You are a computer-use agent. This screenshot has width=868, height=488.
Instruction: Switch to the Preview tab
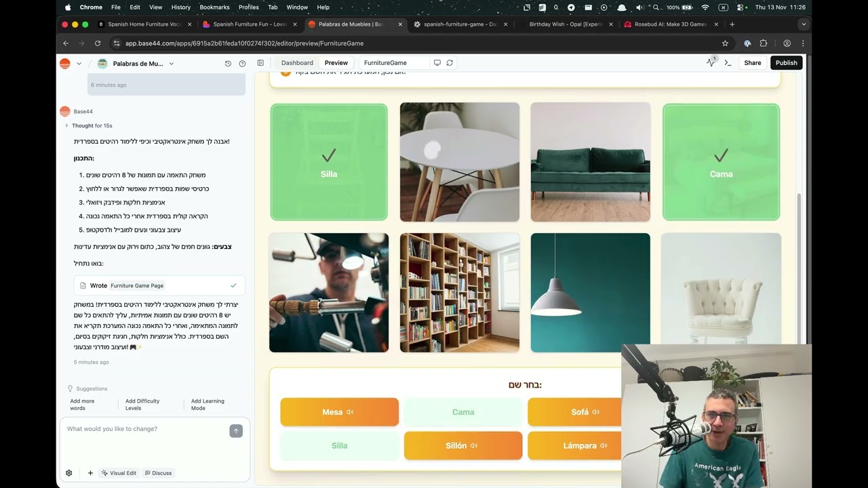[336, 63]
